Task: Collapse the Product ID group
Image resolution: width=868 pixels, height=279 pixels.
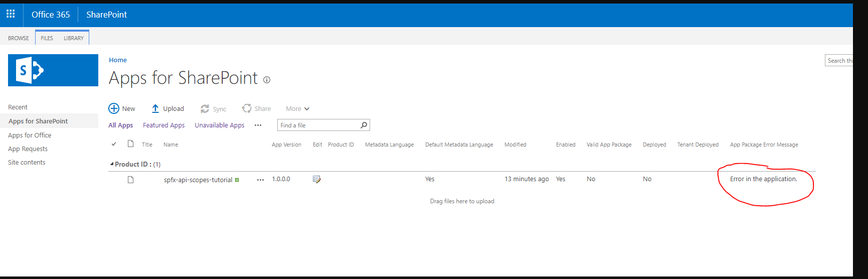Action: point(112,164)
